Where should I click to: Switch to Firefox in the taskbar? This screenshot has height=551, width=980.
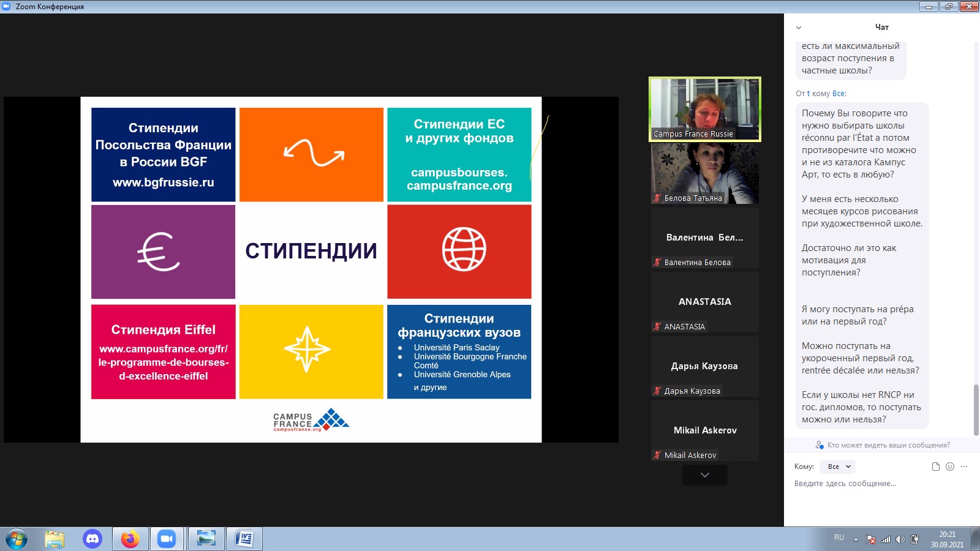pyautogui.click(x=130, y=539)
